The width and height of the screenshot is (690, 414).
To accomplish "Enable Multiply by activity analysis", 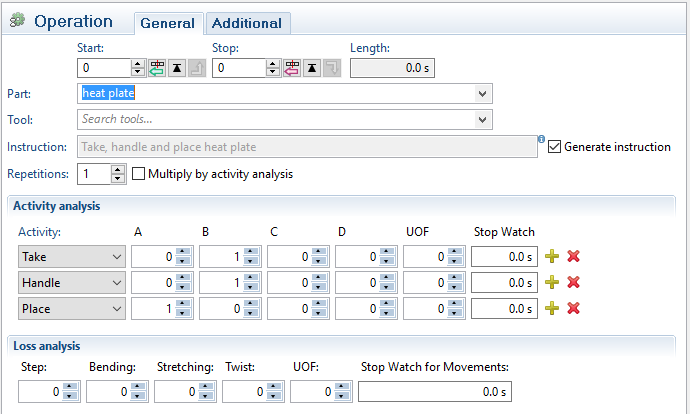I will [x=139, y=174].
